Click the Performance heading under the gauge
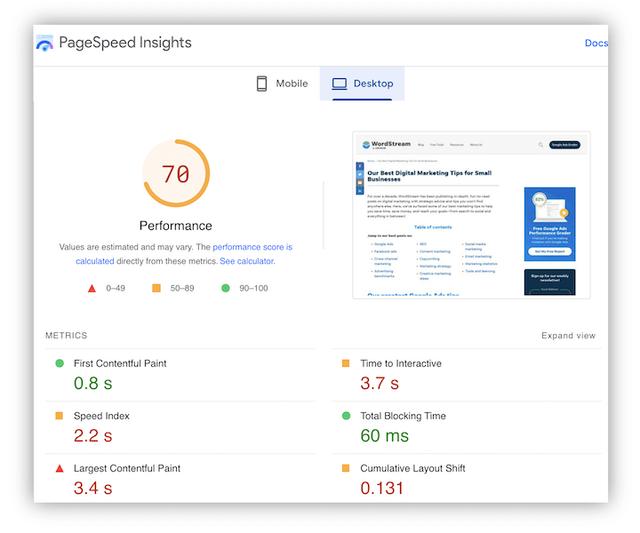This screenshot has height=533, width=640. tap(176, 226)
